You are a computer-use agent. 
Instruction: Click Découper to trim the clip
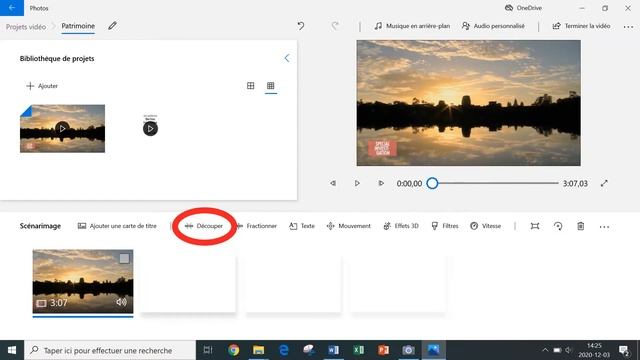[x=204, y=226]
